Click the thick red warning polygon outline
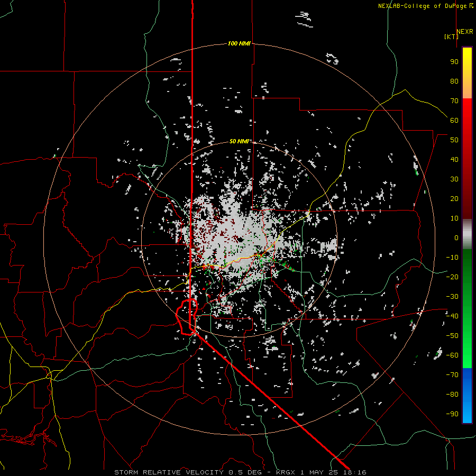The width and height of the screenshot is (476, 476). [187, 317]
